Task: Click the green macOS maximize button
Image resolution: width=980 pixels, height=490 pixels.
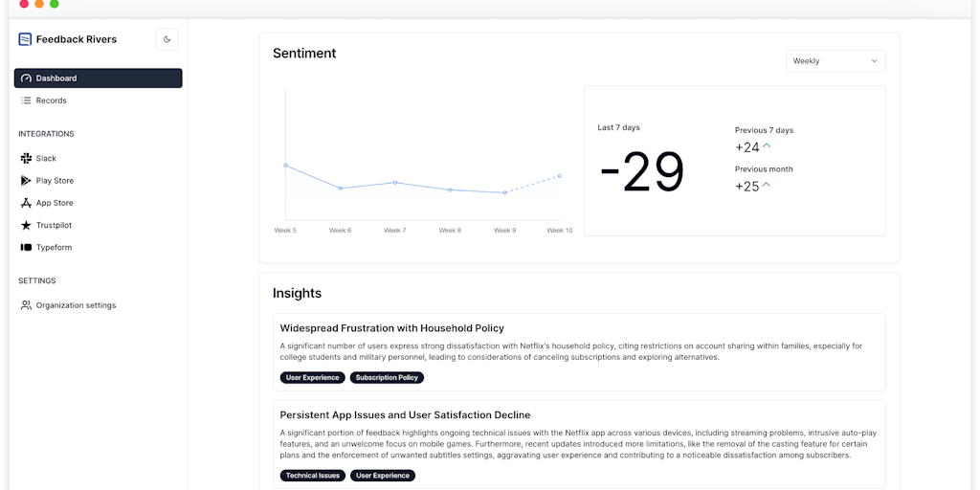Action: point(55,4)
